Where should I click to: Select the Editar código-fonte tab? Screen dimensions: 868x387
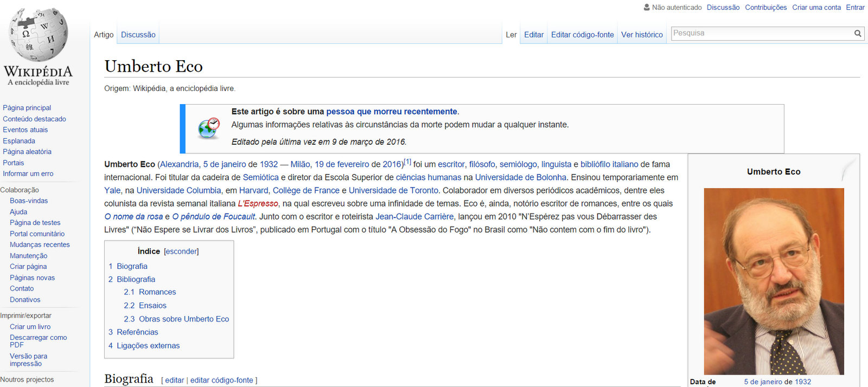pos(582,35)
